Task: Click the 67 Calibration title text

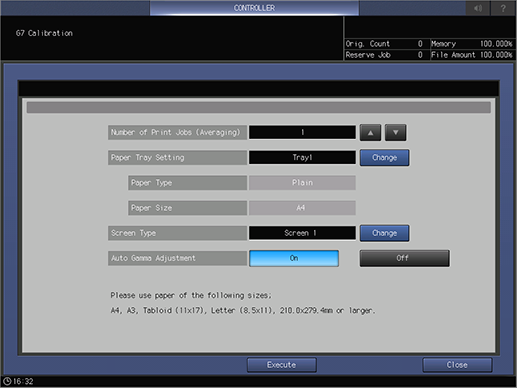Action: [x=44, y=33]
